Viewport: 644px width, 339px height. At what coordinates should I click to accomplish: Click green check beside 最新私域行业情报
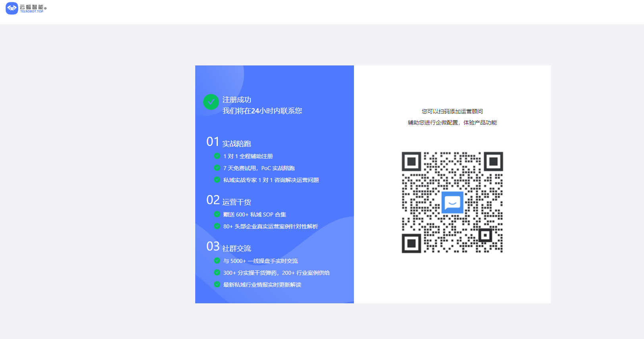pyautogui.click(x=217, y=284)
